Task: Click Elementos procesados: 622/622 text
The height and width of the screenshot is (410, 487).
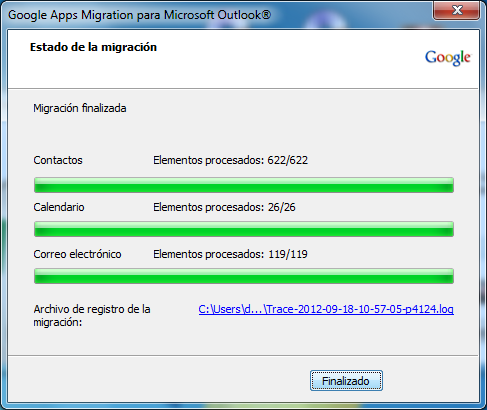Action: pyautogui.click(x=230, y=160)
